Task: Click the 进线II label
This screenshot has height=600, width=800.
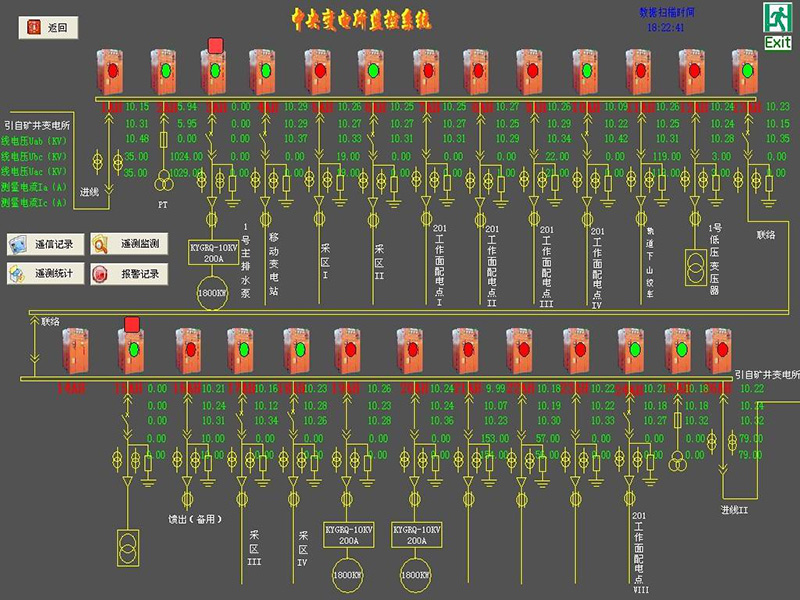Action: pyautogui.click(x=735, y=509)
